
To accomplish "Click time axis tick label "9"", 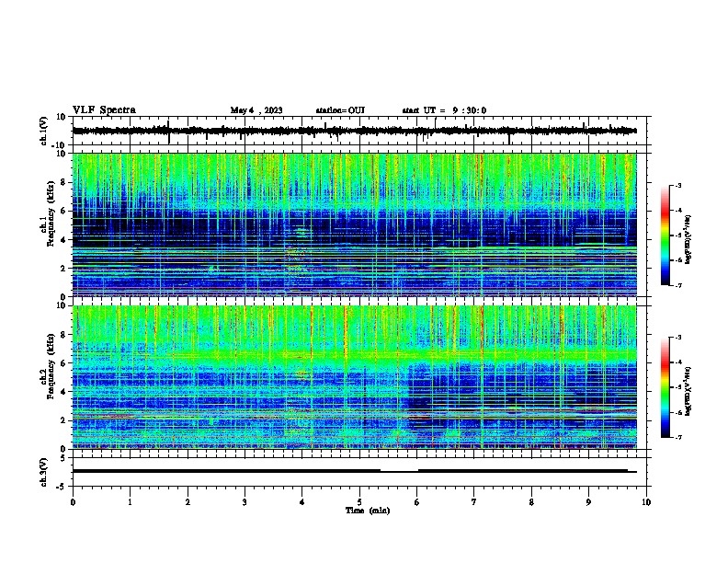I will coord(588,502).
